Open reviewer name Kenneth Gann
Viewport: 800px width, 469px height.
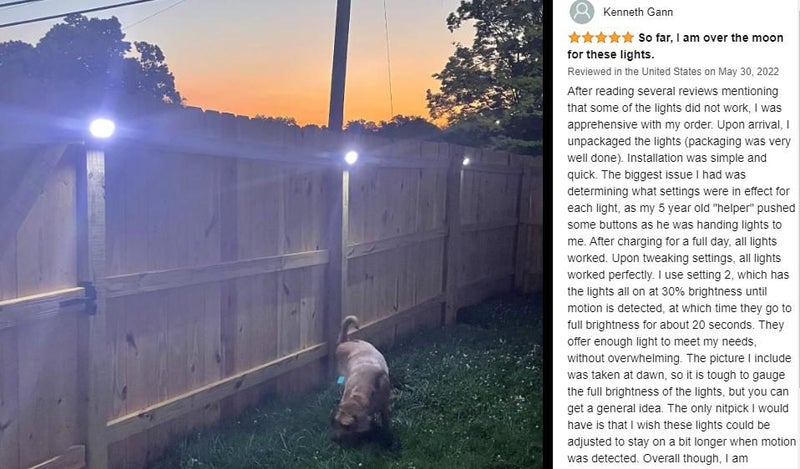tap(638, 12)
